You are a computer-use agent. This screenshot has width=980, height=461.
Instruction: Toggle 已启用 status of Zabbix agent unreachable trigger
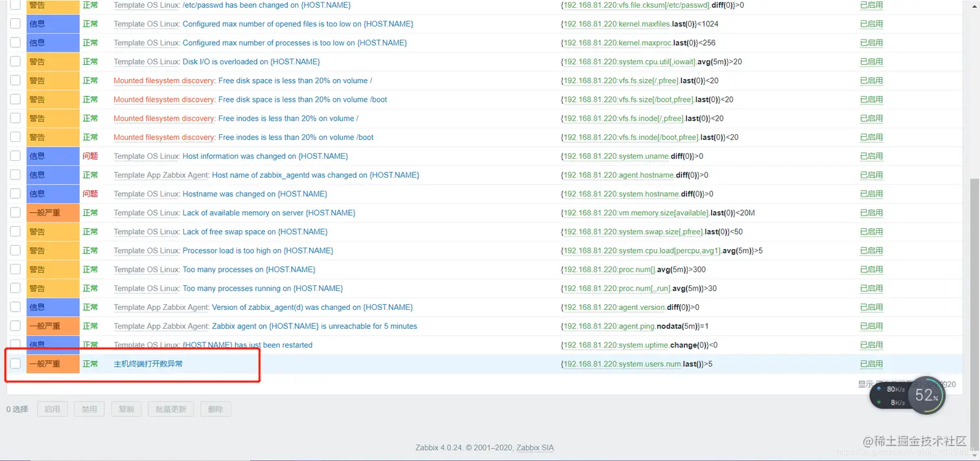[871, 326]
